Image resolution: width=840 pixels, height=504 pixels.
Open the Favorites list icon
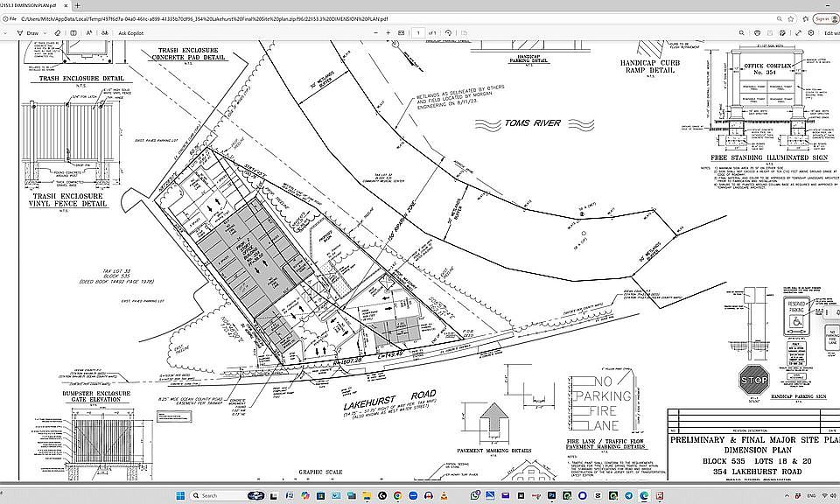tap(805, 18)
